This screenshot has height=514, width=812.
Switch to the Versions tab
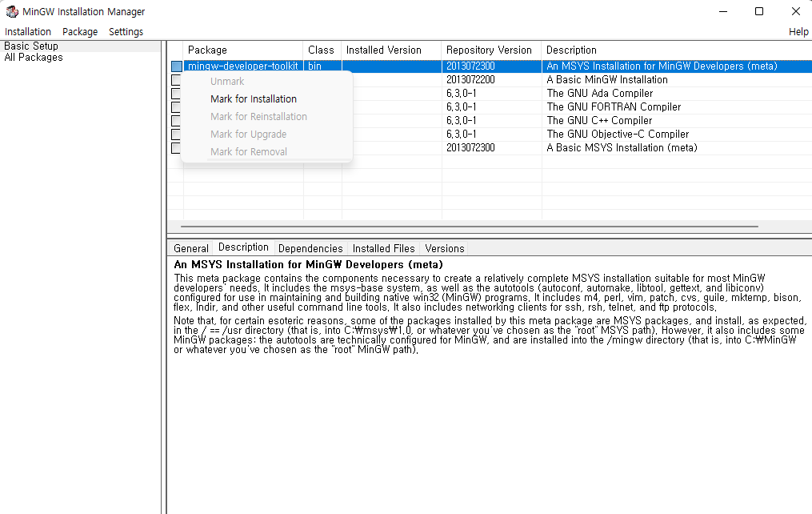[444, 248]
